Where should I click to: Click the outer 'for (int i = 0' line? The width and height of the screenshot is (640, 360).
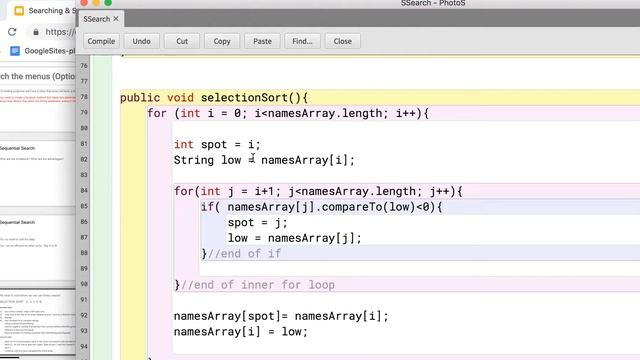(288, 113)
